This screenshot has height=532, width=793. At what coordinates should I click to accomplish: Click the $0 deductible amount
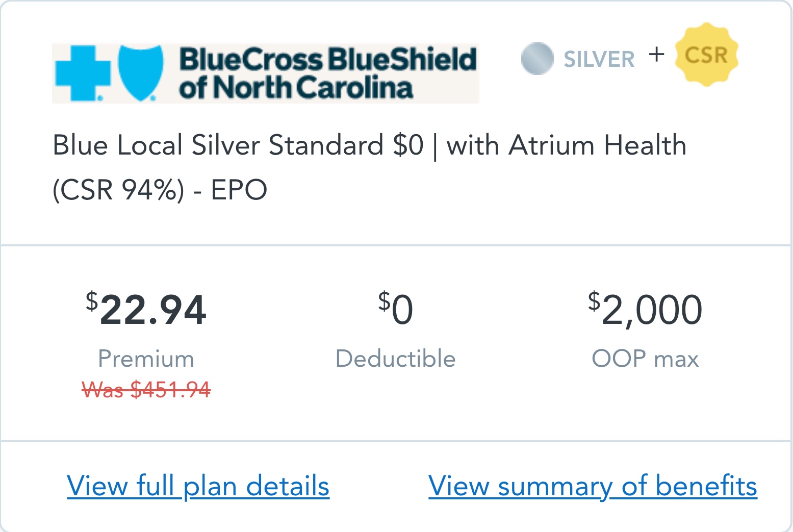coord(395,309)
